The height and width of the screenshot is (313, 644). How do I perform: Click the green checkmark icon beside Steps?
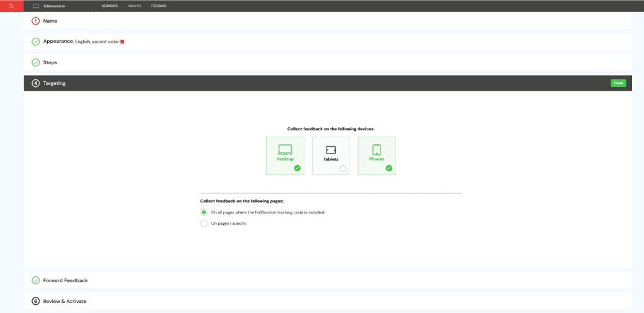36,62
